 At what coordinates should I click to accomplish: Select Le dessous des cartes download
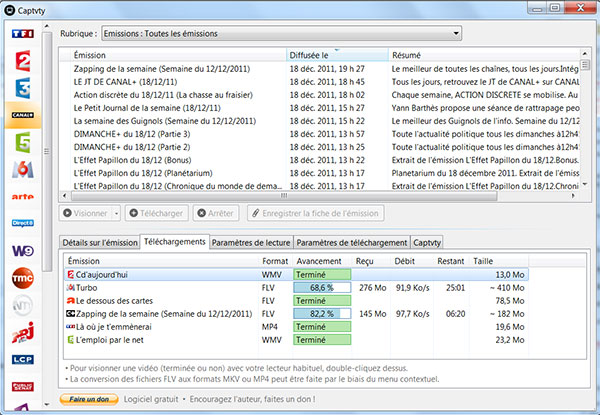[297, 301]
